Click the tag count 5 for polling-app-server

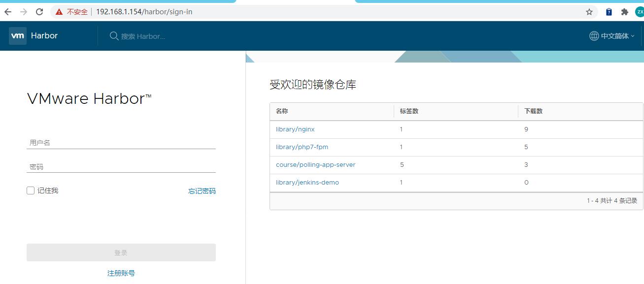(402, 165)
